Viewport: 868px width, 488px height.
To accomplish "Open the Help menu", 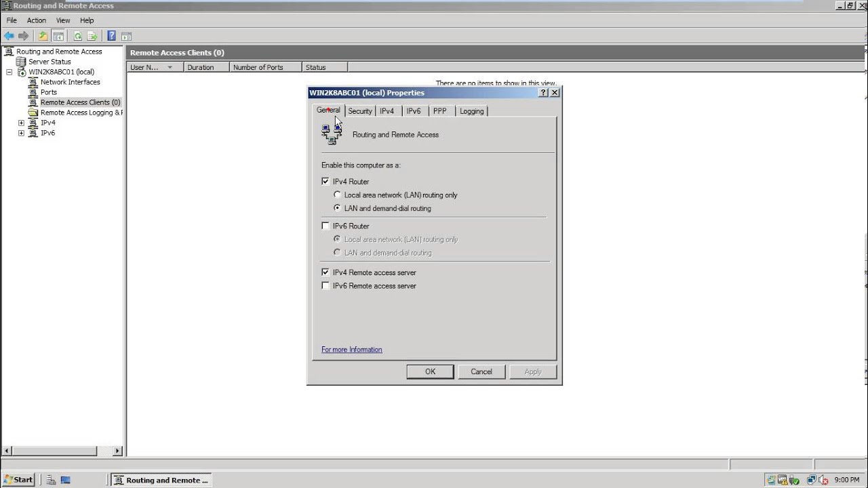I will pos(87,20).
